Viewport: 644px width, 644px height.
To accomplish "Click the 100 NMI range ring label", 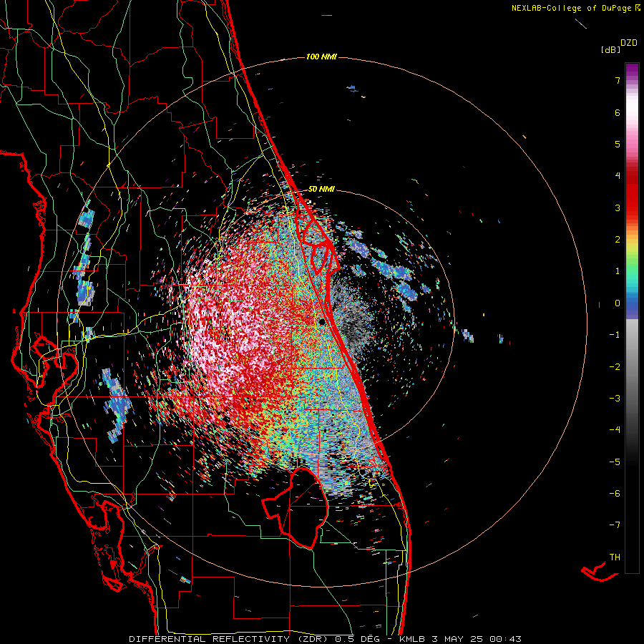I will tap(321, 57).
